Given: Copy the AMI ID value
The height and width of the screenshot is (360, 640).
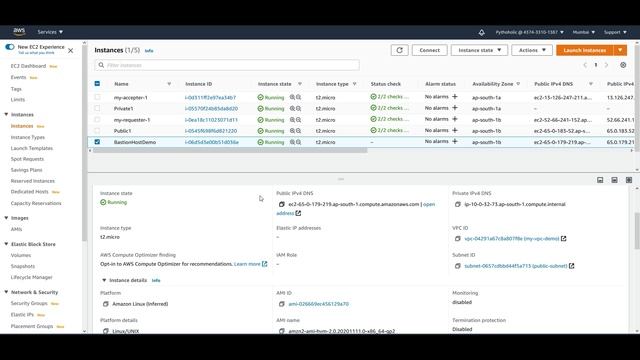Looking at the screenshot, I should tap(282, 304).
